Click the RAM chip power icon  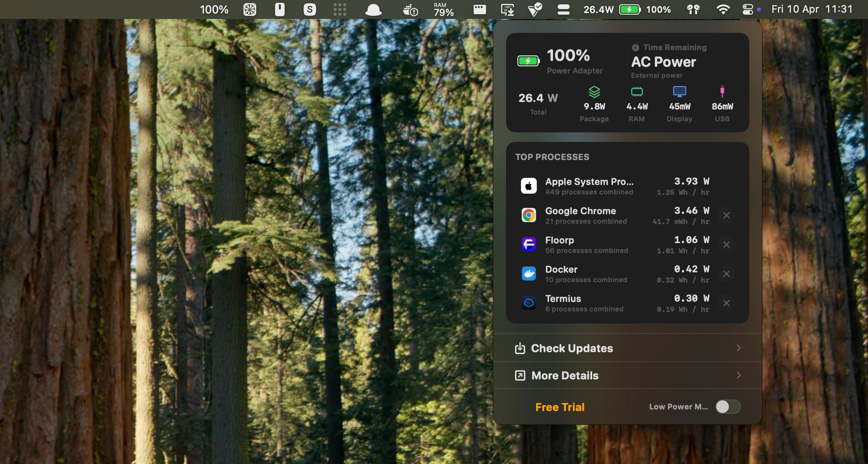(637, 92)
